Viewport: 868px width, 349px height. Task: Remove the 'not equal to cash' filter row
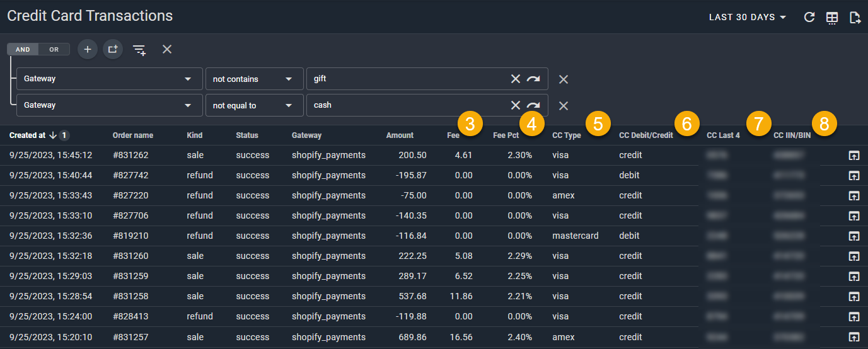pos(564,105)
